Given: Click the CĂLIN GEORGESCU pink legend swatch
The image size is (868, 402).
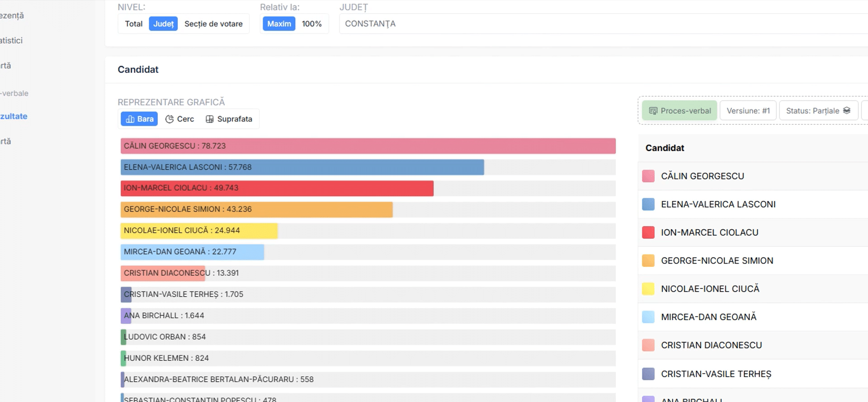Looking at the screenshot, I should pyautogui.click(x=648, y=176).
